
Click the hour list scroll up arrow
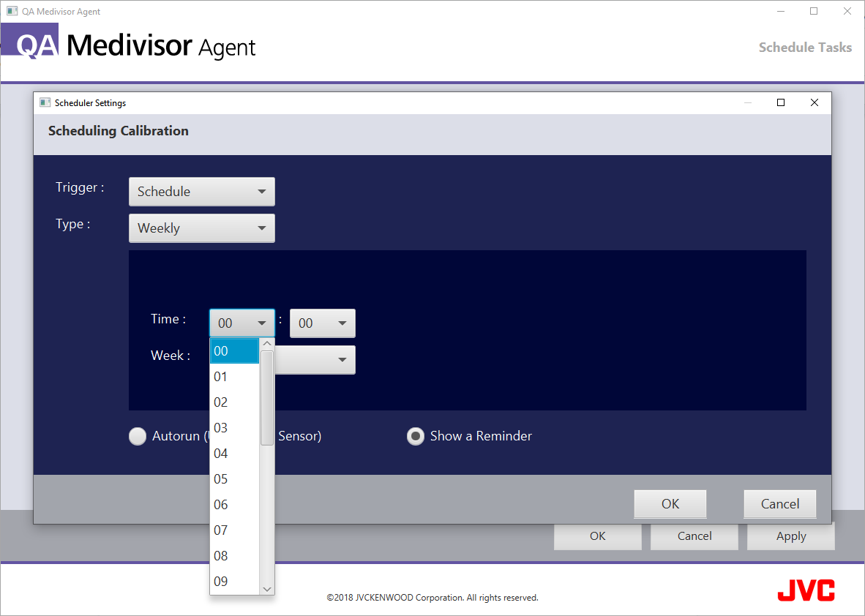[267, 344]
